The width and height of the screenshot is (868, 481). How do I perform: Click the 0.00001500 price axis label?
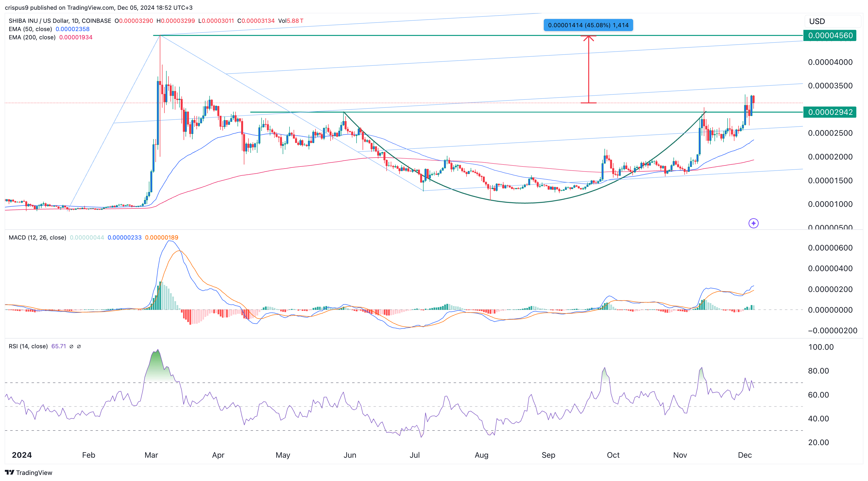830,180
